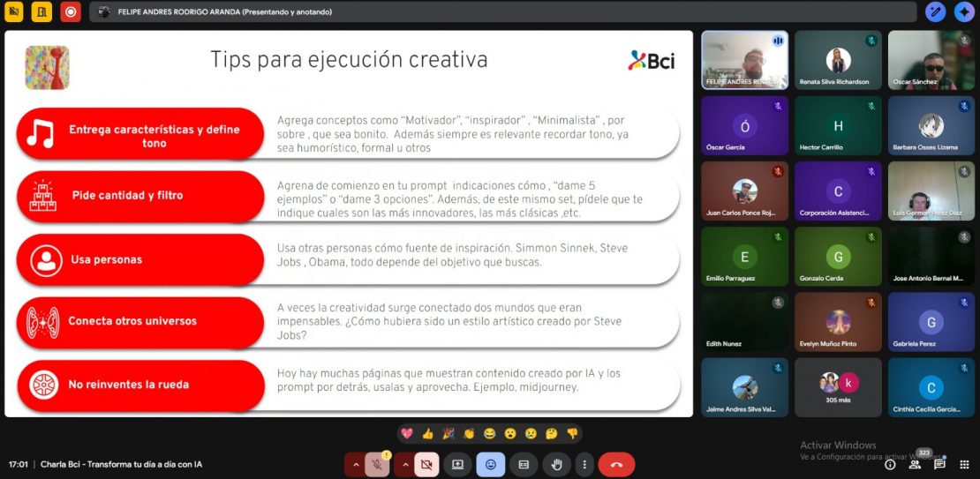
Task: Click the Gemini sparkle icon
Action: pos(963,11)
